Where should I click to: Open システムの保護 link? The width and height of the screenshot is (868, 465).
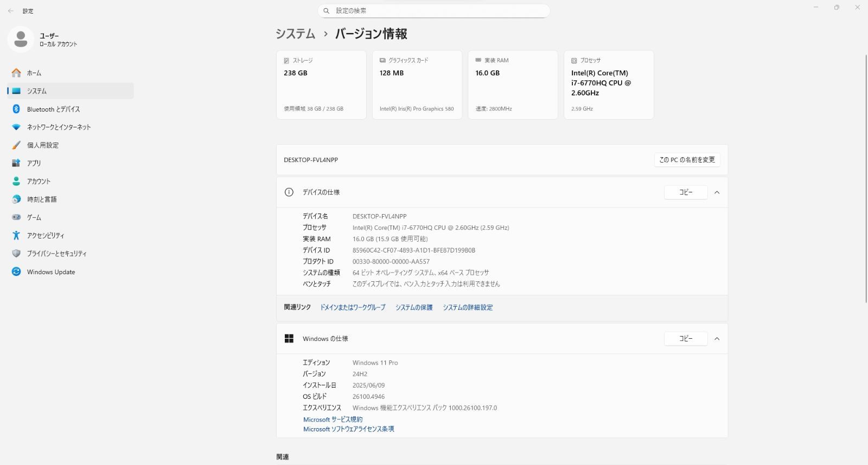click(x=414, y=307)
